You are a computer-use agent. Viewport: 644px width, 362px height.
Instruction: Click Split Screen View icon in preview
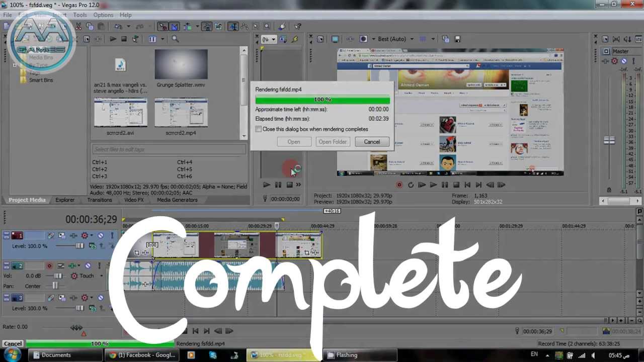[x=363, y=39]
